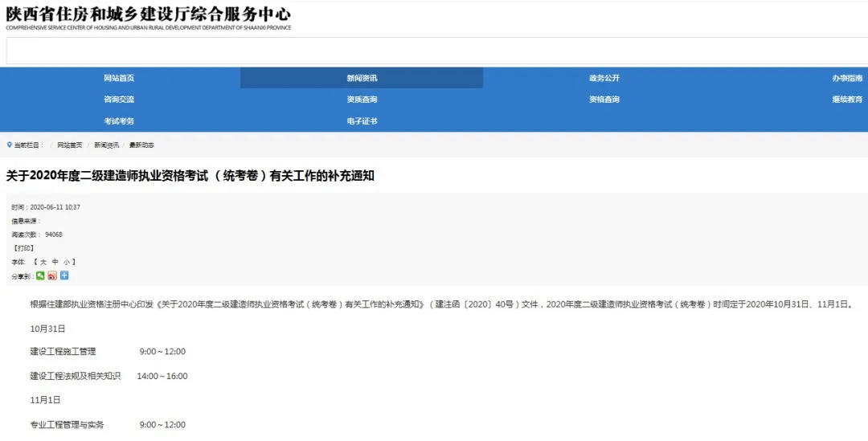Set font size to 小
Viewport: 868px width, 441px height.
[67, 262]
